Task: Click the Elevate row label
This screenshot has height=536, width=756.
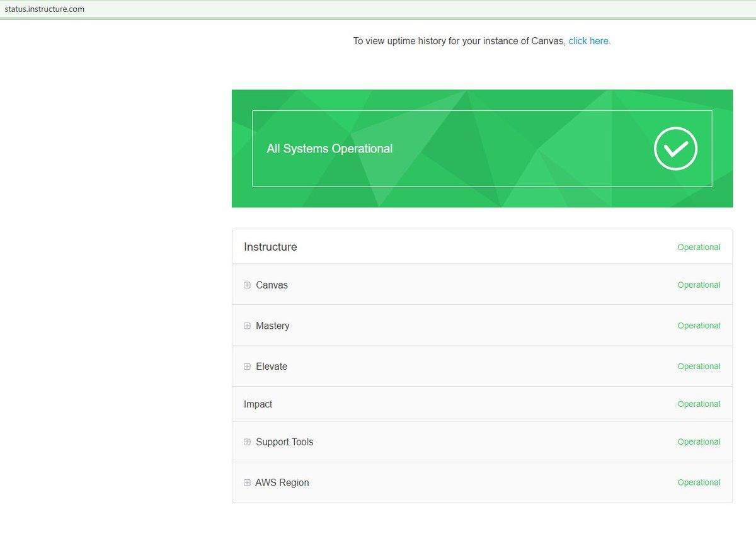Action: click(x=272, y=367)
